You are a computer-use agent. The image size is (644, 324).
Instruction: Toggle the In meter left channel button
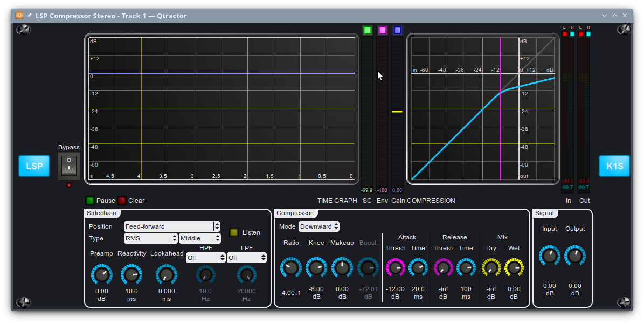tap(564, 34)
